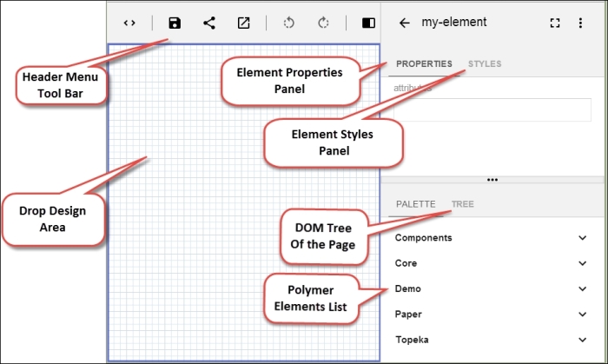
Task: Select the Tree tab
Action: coord(463,204)
